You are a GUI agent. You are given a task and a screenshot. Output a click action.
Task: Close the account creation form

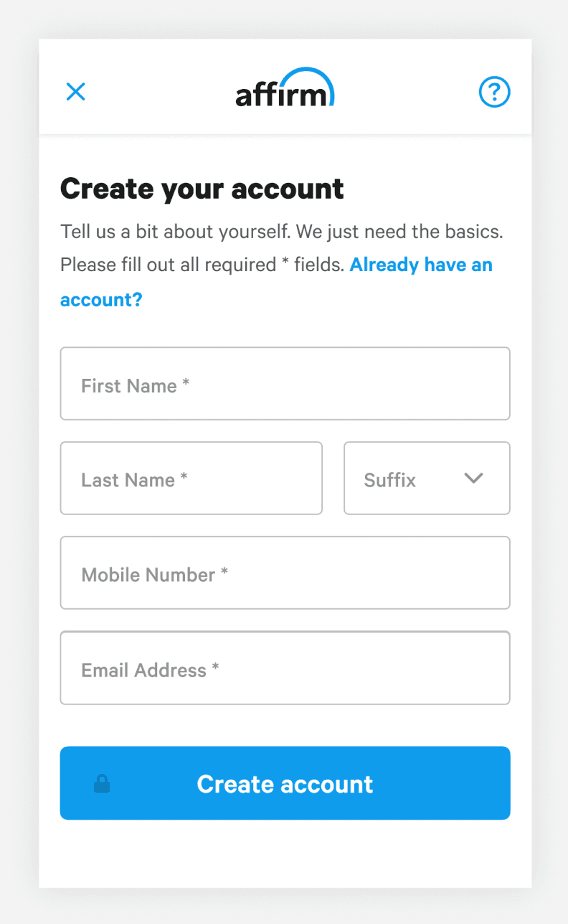75,92
